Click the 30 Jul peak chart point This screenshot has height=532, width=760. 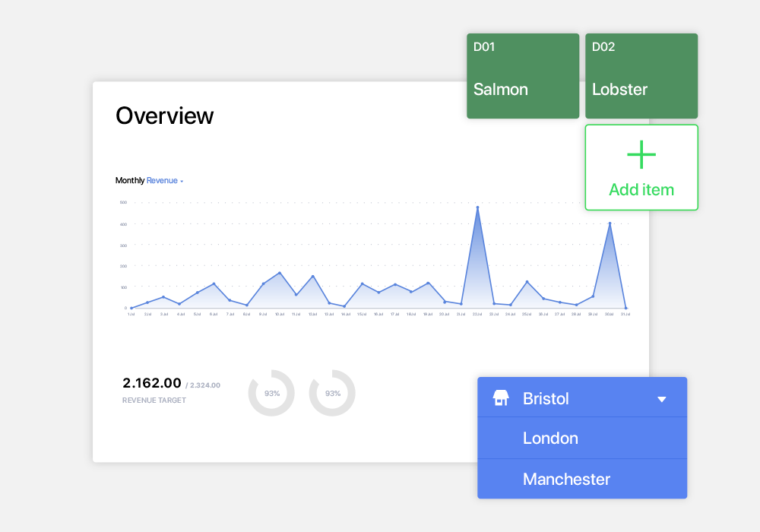610,223
